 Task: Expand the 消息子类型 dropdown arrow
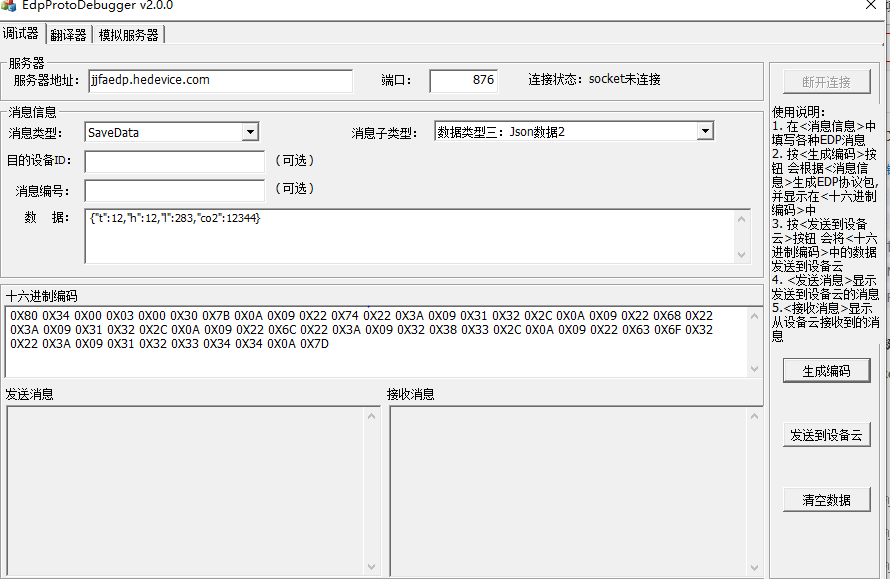(x=704, y=132)
